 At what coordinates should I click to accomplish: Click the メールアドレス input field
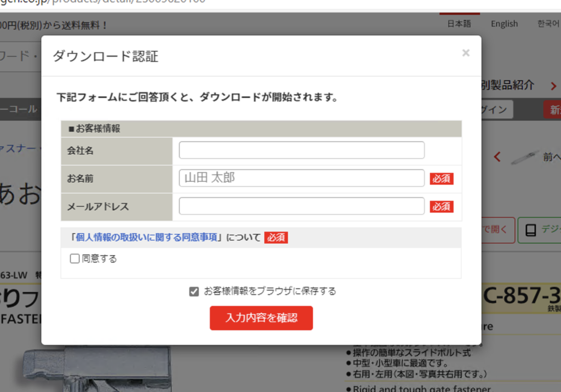pos(302,206)
